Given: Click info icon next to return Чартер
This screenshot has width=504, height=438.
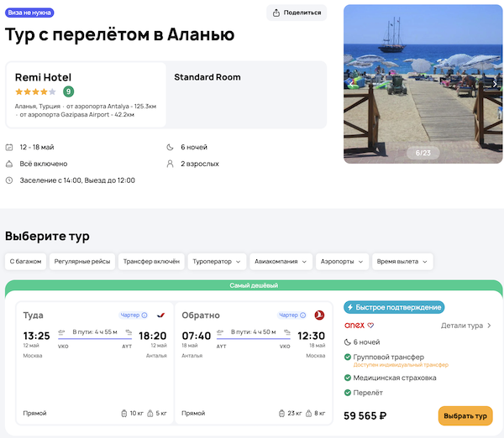Looking at the screenshot, I should click(304, 315).
